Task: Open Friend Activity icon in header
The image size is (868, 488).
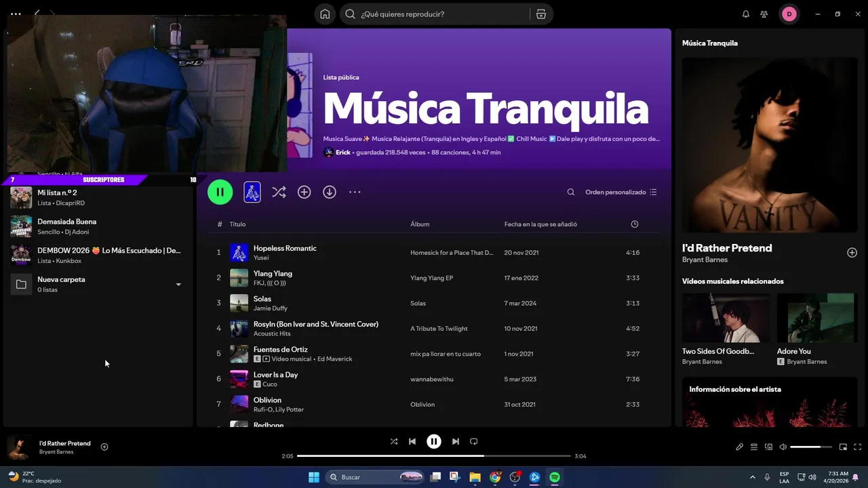Action: click(x=764, y=14)
